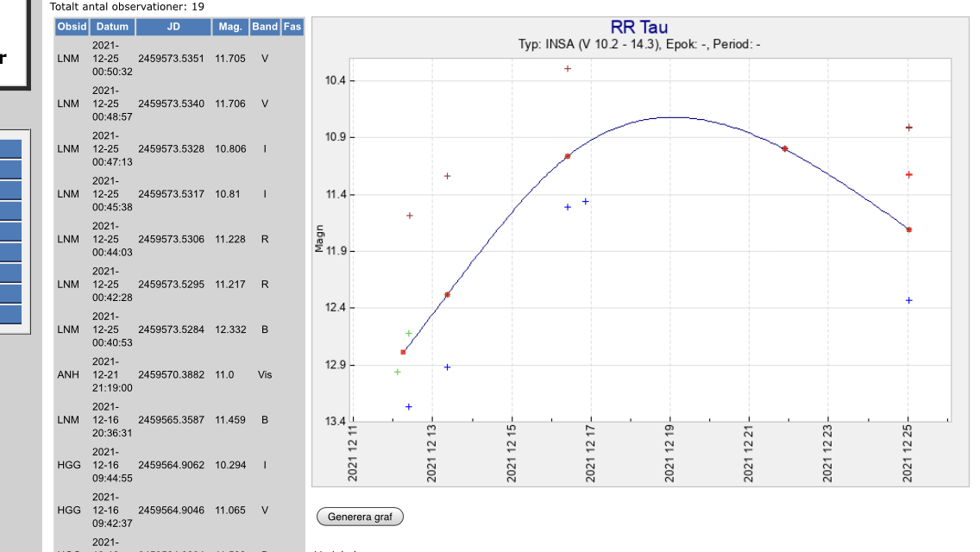980x552 pixels.
Task: Click the RR Tau chart title
Action: tap(638, 28)
